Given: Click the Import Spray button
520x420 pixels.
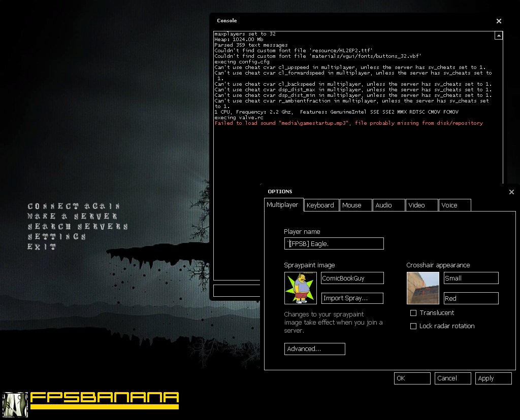Looking at the screenshot, I should click(x=352, y=298).
